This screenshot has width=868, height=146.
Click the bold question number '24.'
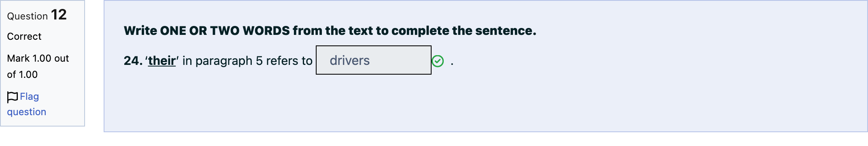pyautogui.click(x=133, y=61)
